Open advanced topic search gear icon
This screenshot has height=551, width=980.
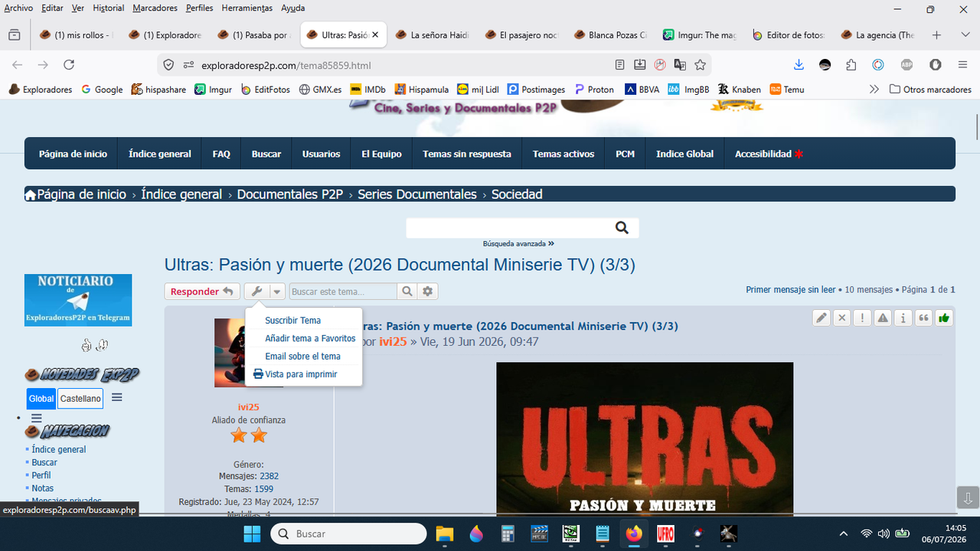[x=428, y=292]
